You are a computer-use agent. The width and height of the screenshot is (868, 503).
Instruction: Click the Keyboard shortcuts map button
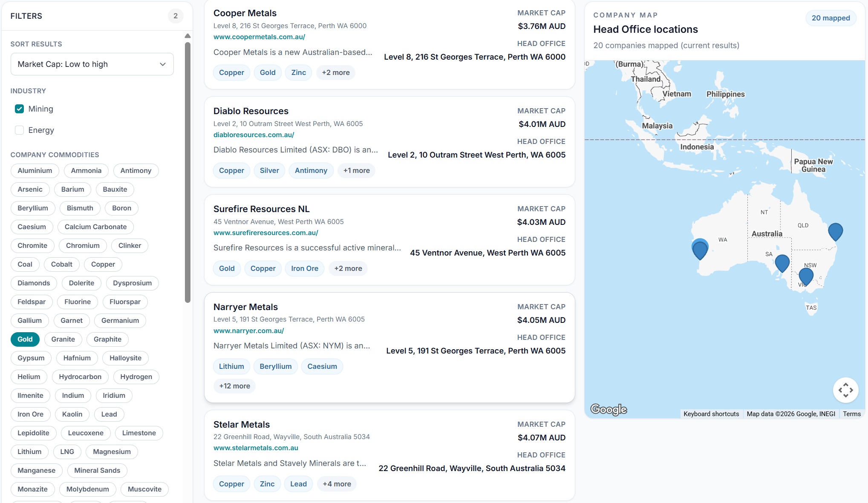coord(711,414)
